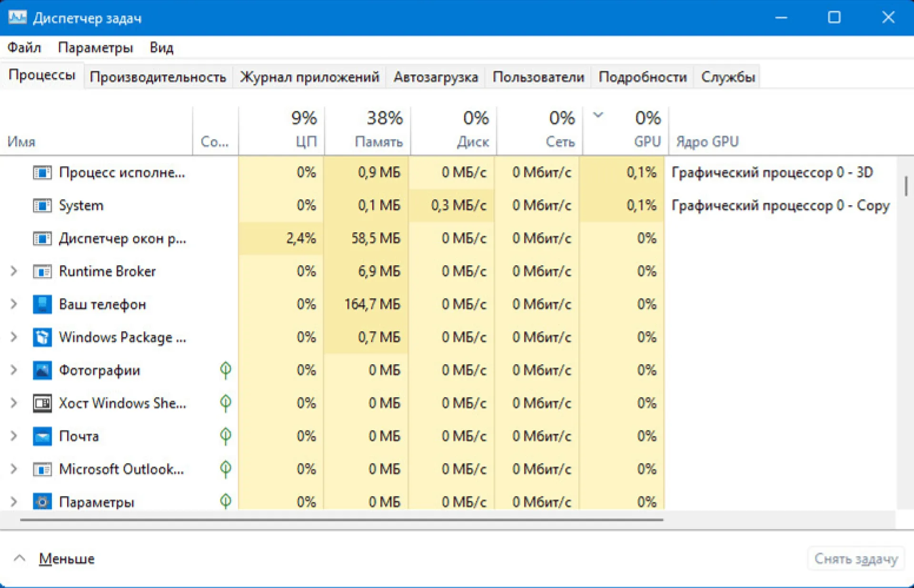Open the Автозагрузка tab

pyautogui.click(x=435, y=77)
